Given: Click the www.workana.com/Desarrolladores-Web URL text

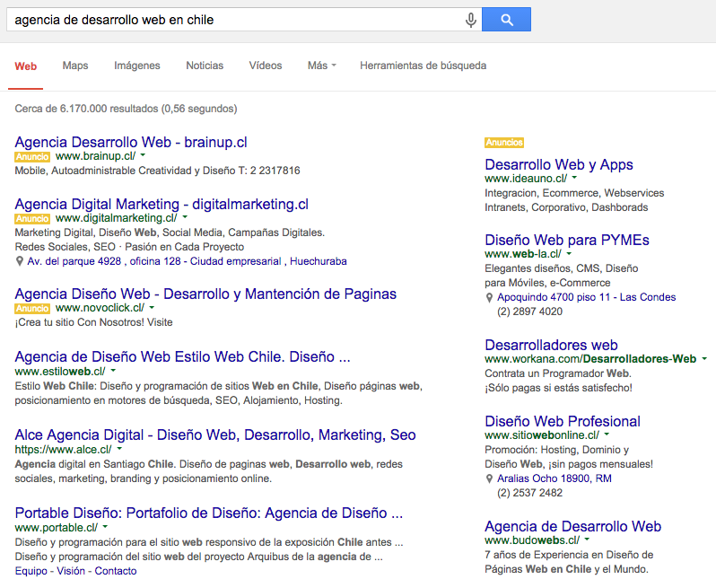Looking at the screenshot, I should point(590,359).
